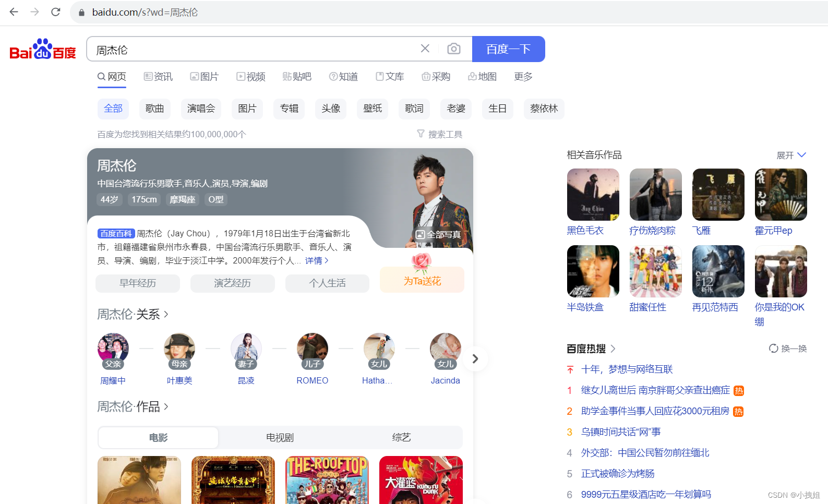The image size is (828, 504).
Task: Open the 再见范特西 music thumbnail
Action: coord(718,271)
